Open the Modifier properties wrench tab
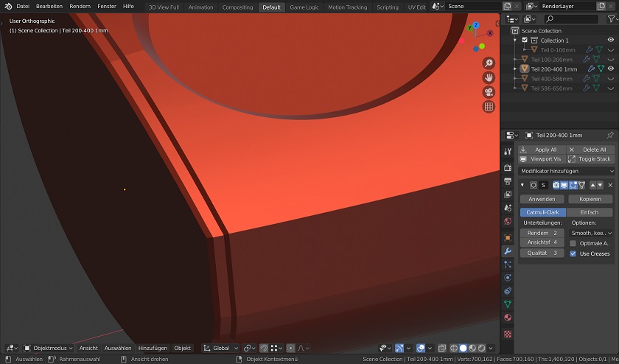619x364 pixels. (x=508, y=251)
